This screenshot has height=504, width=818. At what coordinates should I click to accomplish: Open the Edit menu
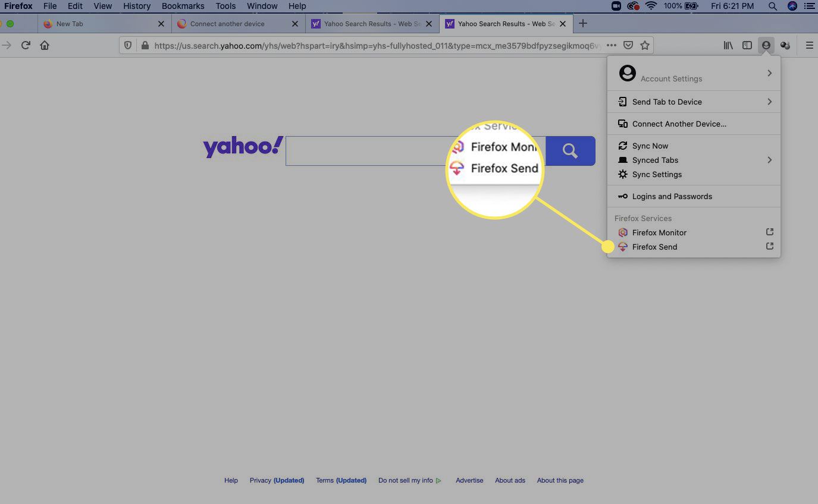tap(75, 6)
